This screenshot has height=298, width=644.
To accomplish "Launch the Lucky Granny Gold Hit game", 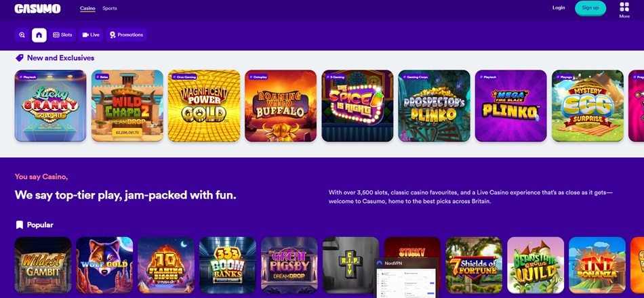I will click(x=51, y=106).
